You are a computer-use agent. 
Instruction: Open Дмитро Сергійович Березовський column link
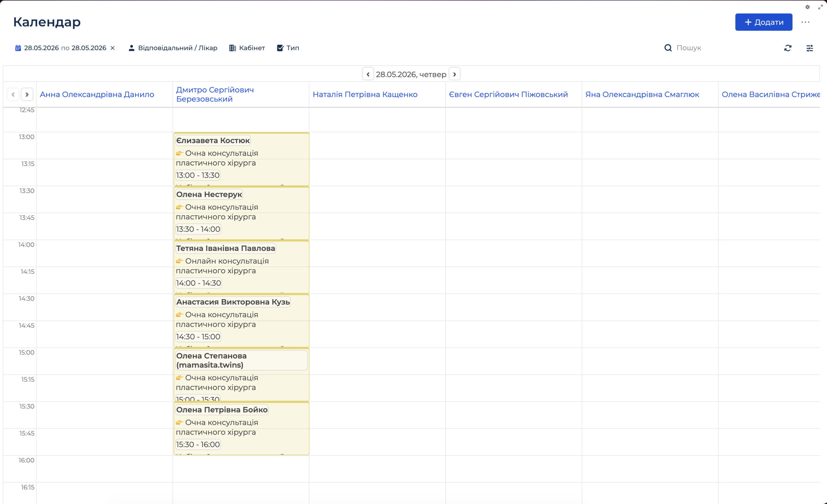click(215, 94)
